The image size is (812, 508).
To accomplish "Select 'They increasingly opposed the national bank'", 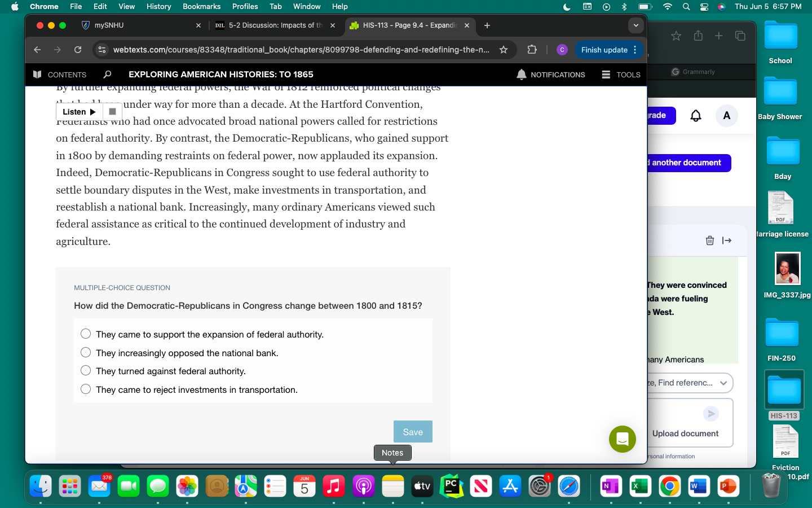I will click(x=85, y=352).
